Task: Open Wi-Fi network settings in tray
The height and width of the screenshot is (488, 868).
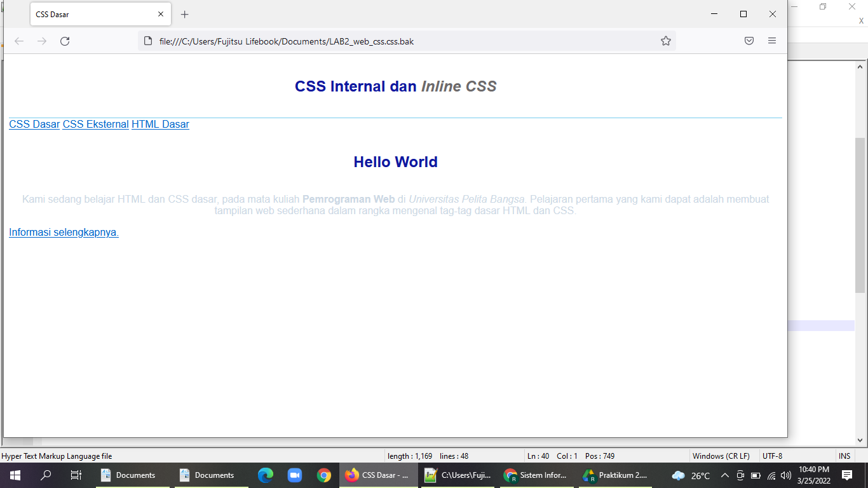Action: tap(771, 475)
